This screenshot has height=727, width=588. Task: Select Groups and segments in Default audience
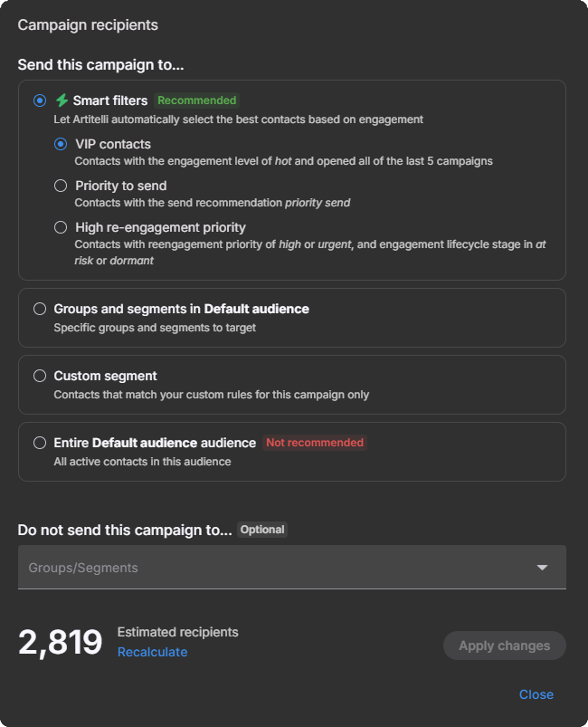pos(40,309)
